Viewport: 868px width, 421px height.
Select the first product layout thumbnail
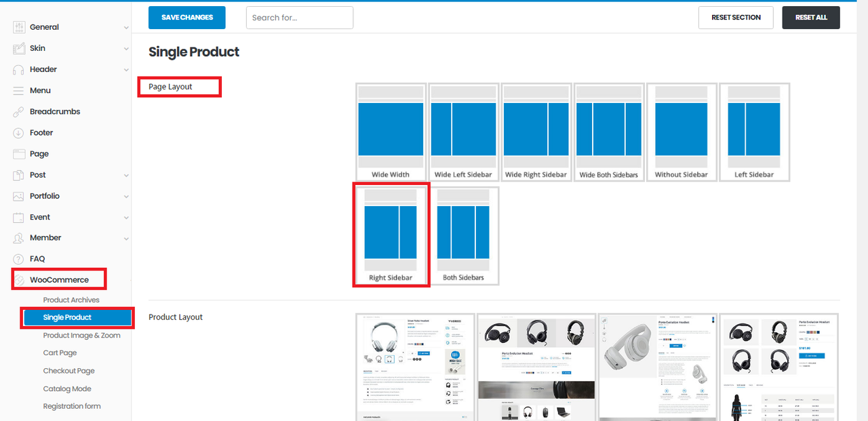click(x=415, y=367)
